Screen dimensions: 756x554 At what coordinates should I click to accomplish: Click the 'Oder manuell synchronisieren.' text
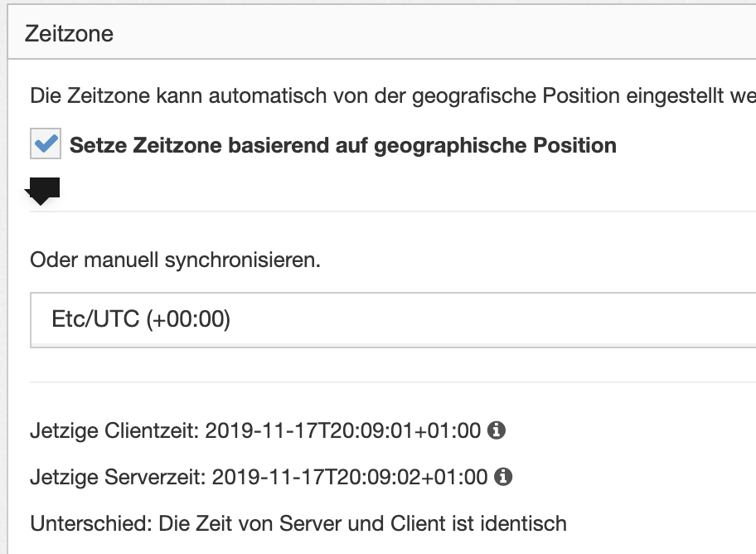click(175, 260)
